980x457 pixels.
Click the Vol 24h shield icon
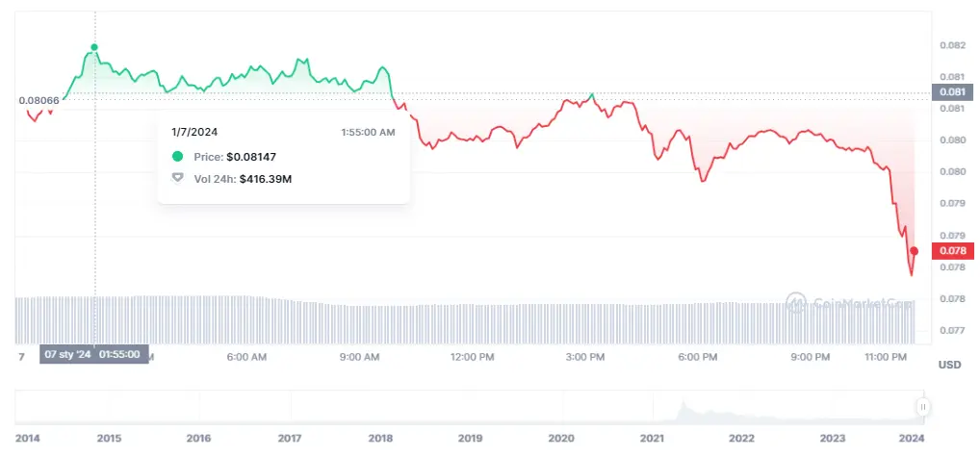[x=177, y=178]
